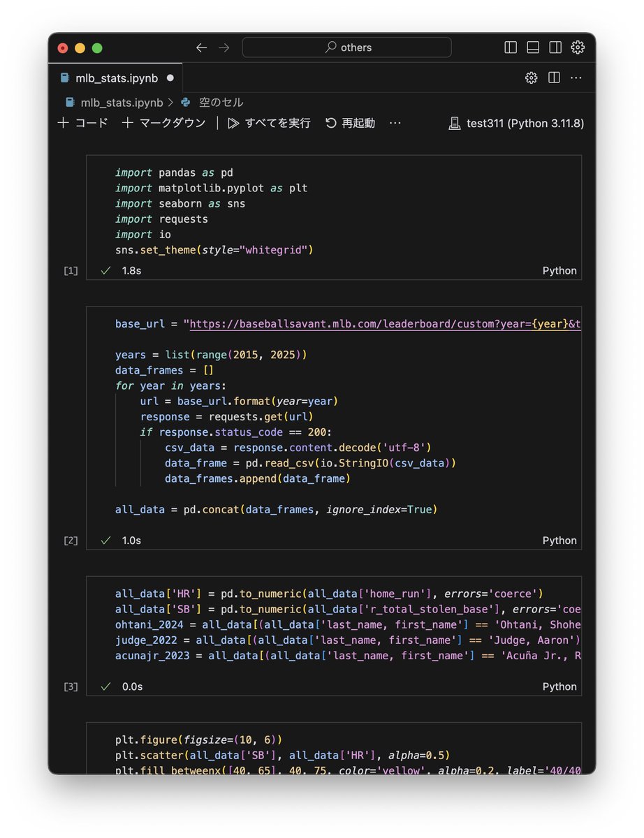Click the Python icon in the breadcrumb
Viewport: 644px width, 838px height.
point(186,102)
